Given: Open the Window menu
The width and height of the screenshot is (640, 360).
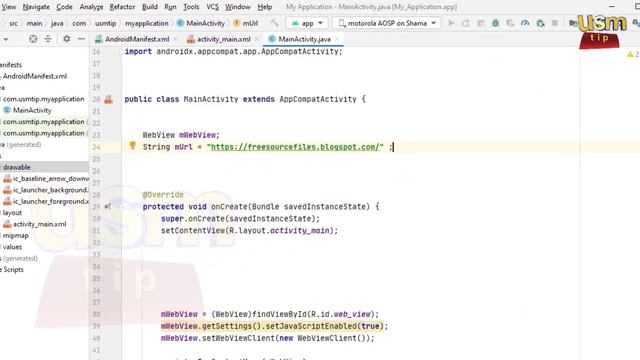Looking at the screenshot, I should 238,7.
